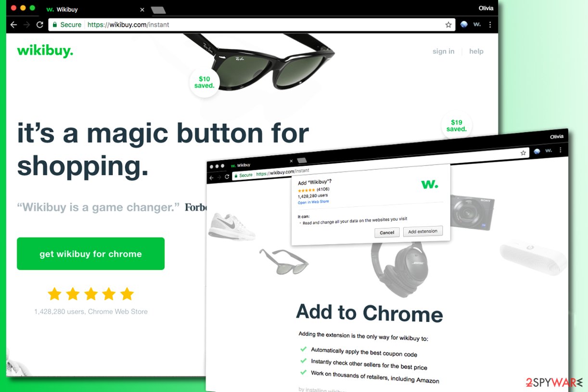Click the Nike sneaker product image
Screen dimensions: 588x392
tap(232, 227)
